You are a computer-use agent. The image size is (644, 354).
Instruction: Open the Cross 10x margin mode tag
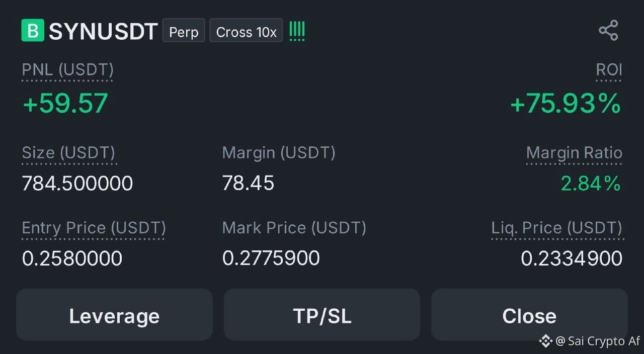tap(246, 31)
